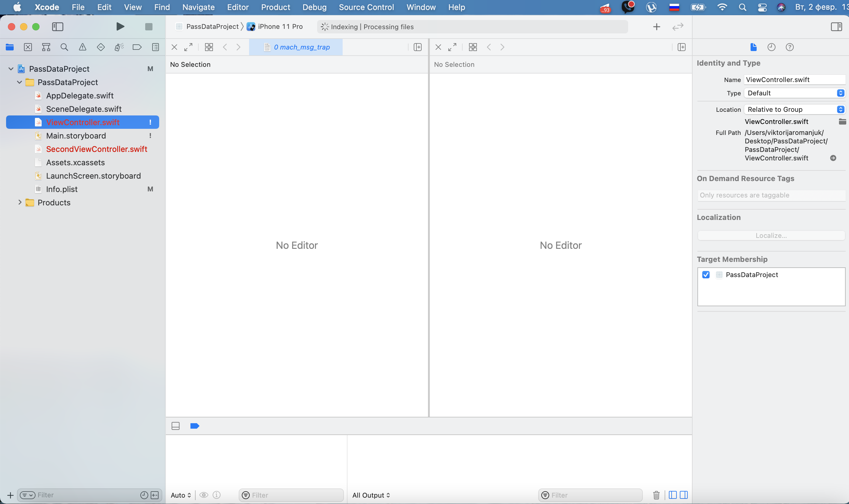Viewport: 849px width, 504px height.
Task: Clear console with trash icon
Action: pyautogui.click(x=656, y=495)
